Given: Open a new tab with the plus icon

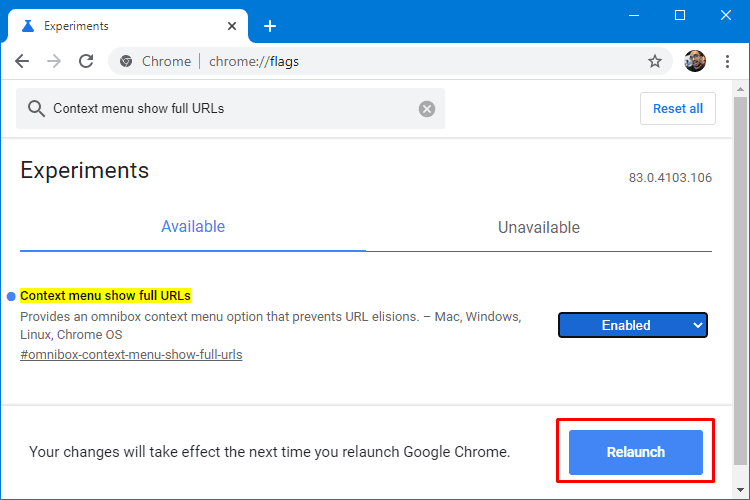Looking at the screenshot, I should click(270, 26).
